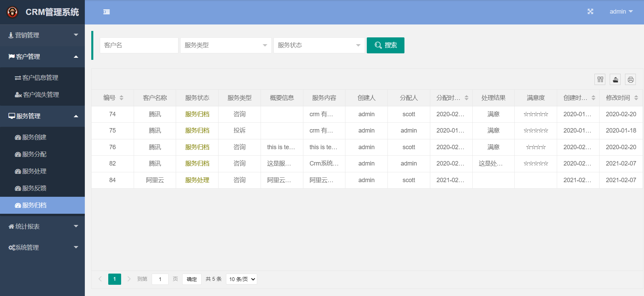Open 服务反馈 menu item

[x=42, y=188]
